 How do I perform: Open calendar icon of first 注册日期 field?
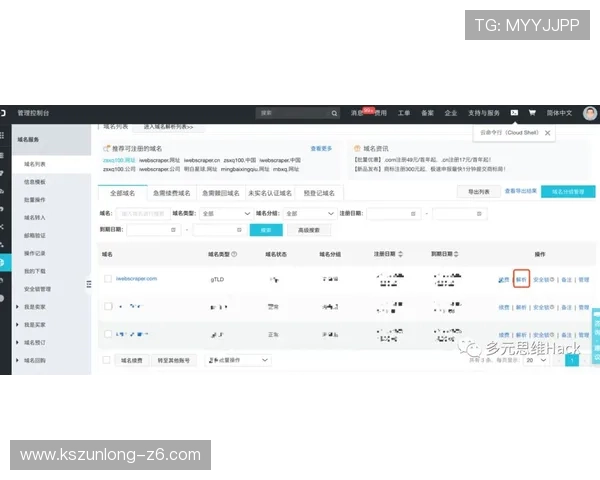tap(413, 214)
